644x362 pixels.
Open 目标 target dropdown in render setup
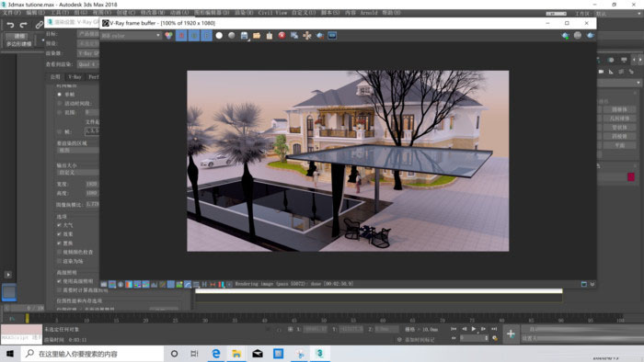click(x=88, y=34)
